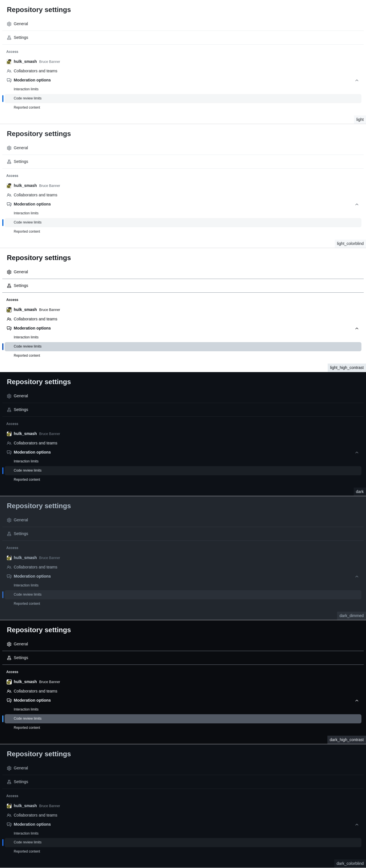Open the Settings link in dark theme panel
The height and width of the screenshot is (868, 366).
click(x=183, y=410)
